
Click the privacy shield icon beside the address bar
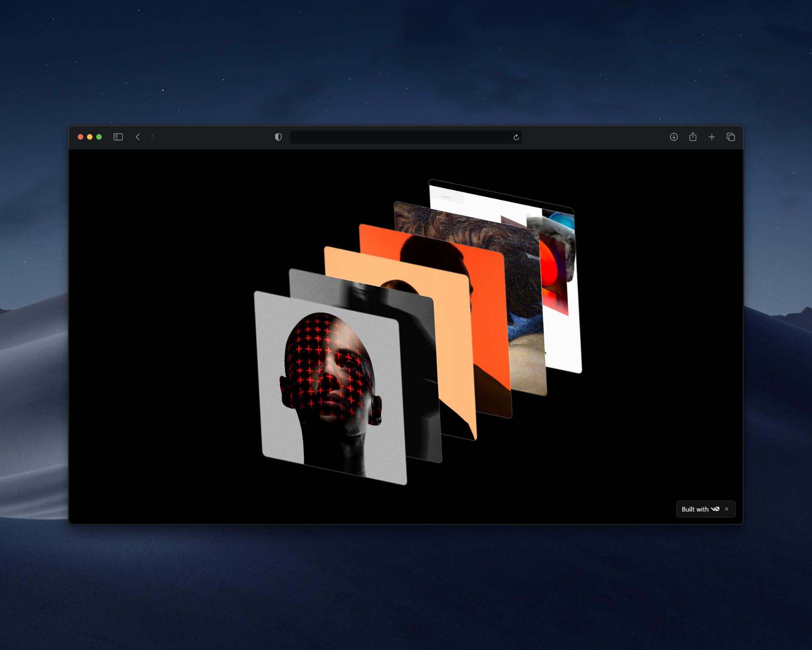(278, 137)
